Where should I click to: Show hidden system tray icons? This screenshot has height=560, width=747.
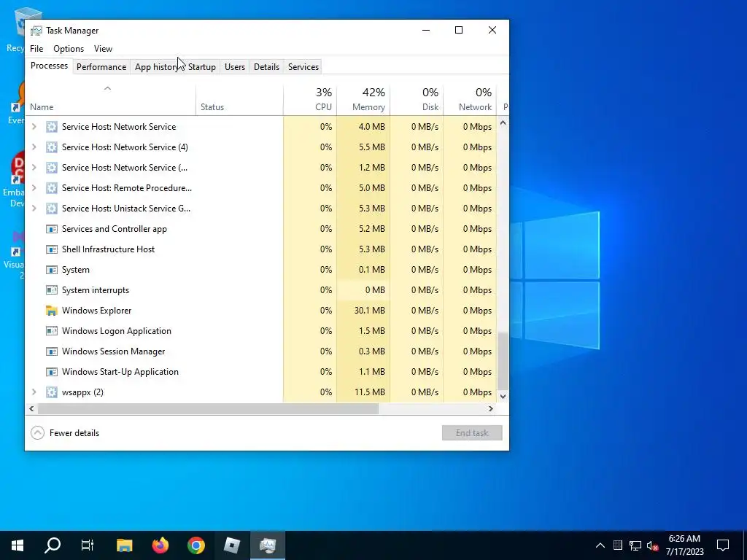click(x=600, y=545)
